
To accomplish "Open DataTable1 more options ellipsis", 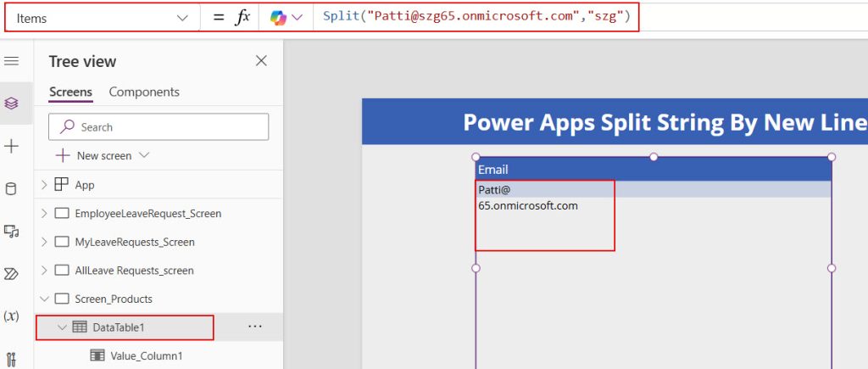I will (254, 327).
